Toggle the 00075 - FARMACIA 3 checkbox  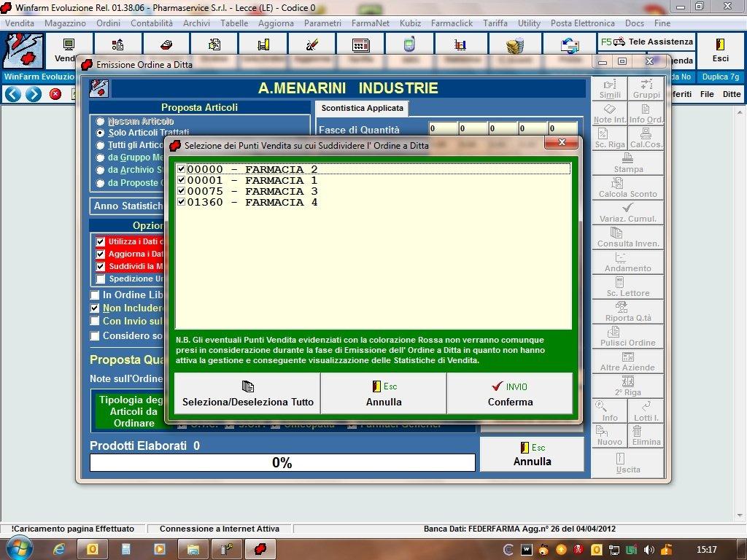pyautogui.click(x=181, y=191)
